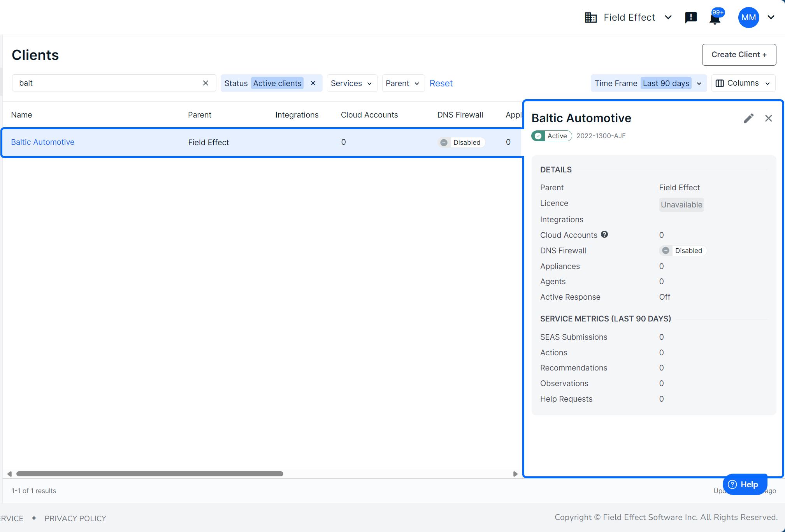Expand the Parent filter dropdown
The image size is (785, 532).
[402, 83]
